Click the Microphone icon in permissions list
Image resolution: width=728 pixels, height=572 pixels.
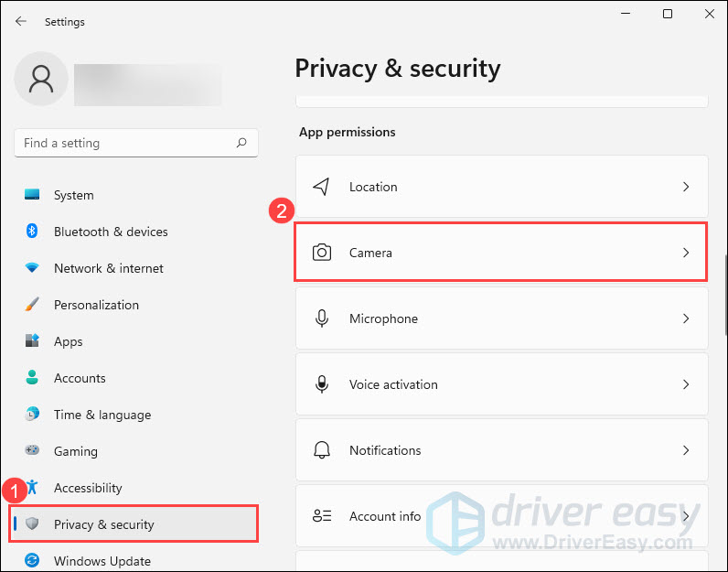pos(322,318)
